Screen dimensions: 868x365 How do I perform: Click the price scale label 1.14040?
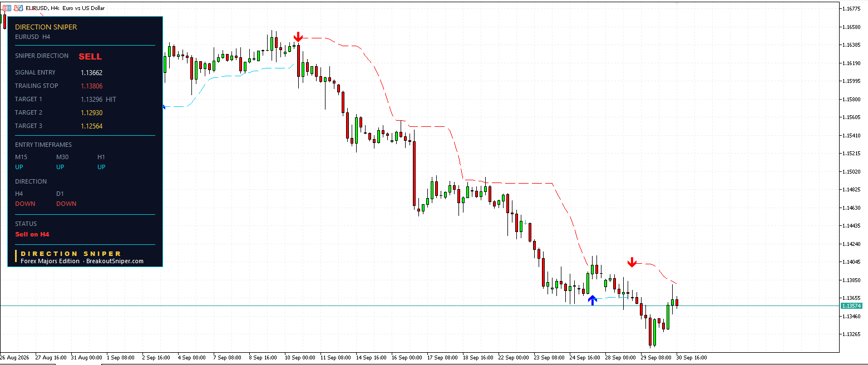click(x=852, y=262)
